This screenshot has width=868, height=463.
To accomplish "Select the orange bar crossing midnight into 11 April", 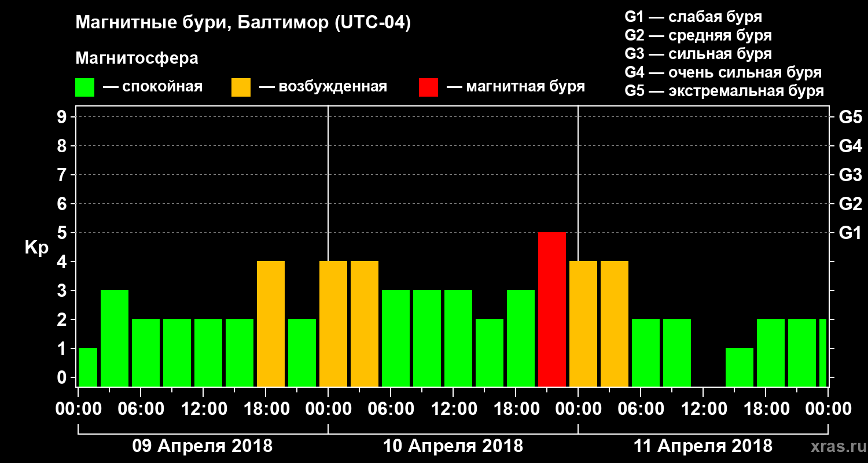I will coord(583,324).
